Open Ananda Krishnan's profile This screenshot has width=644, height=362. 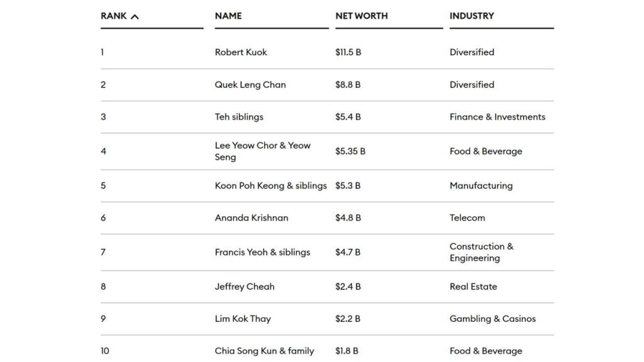point(252,218)
